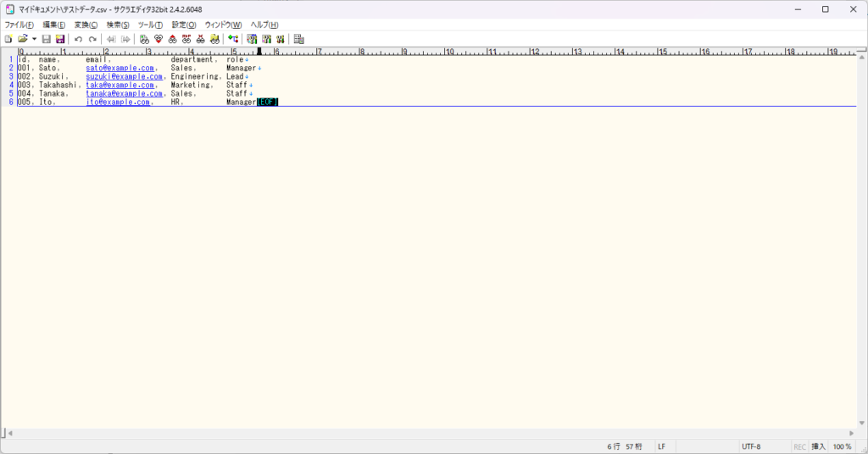Toggle the 挿入 insert mode in status bar
The image size is (868, 454).
[819, 446]
